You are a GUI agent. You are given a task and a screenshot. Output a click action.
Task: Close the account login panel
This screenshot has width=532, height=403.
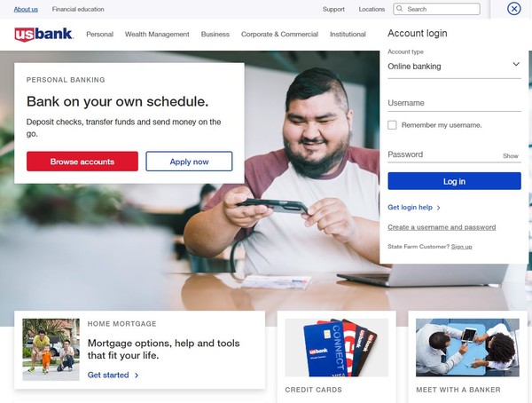click(x=513, y=9)
